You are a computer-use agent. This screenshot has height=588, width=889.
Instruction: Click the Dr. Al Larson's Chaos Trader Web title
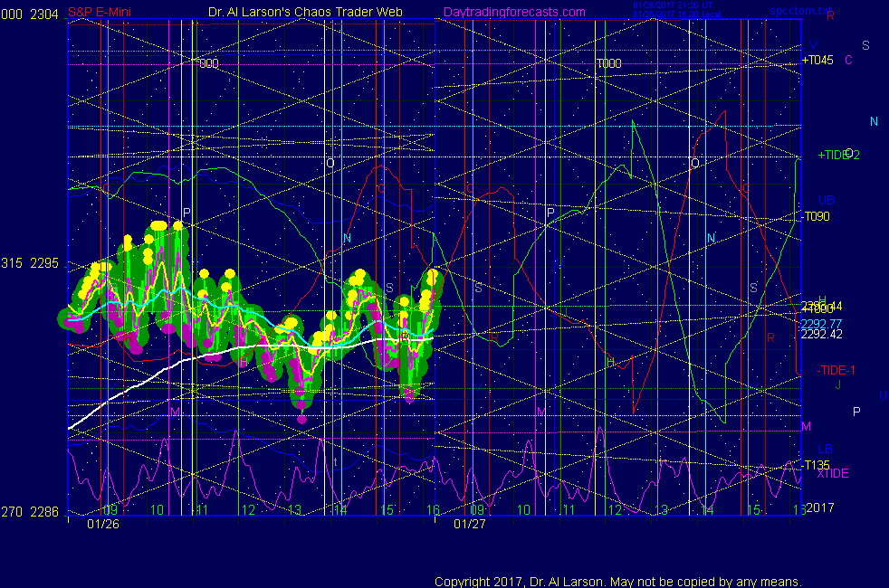tap(305, 12)
